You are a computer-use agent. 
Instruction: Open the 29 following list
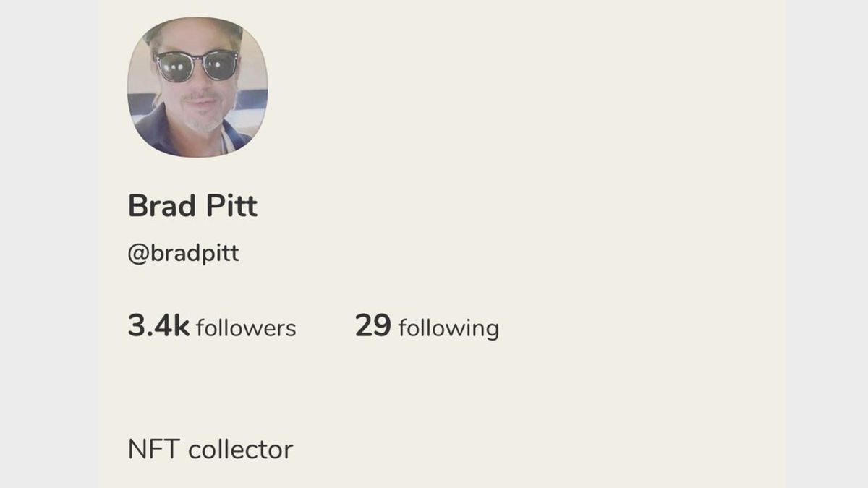click(x=427, y=327)
